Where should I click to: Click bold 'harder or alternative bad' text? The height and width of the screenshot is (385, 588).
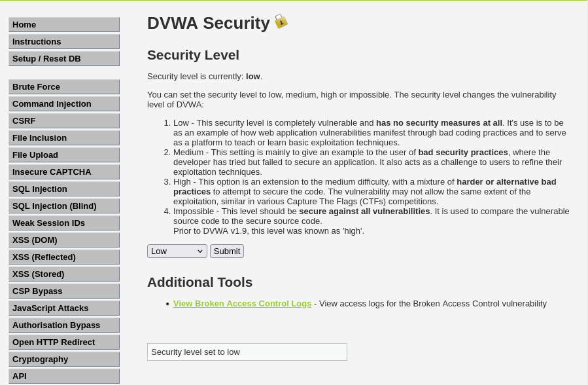(x=506, y=182)
